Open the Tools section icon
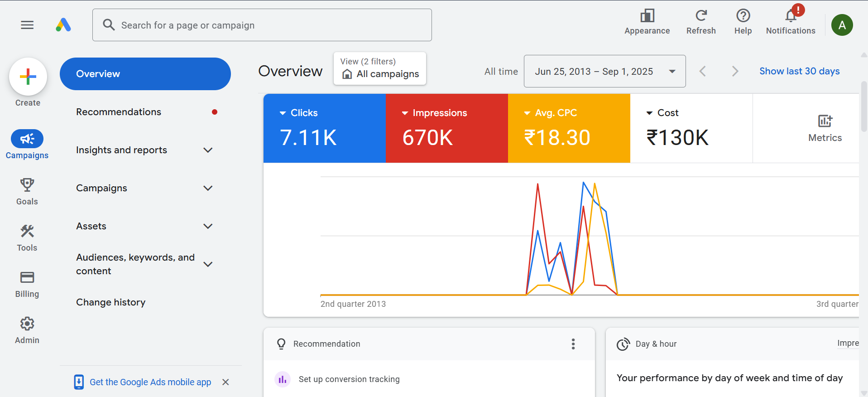 tap(27, 237)
